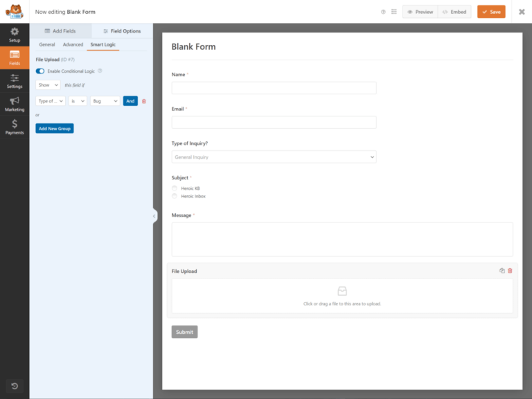Switch to the Advanced tab
This screenshot has height=399, width=532.
point(73,45)
